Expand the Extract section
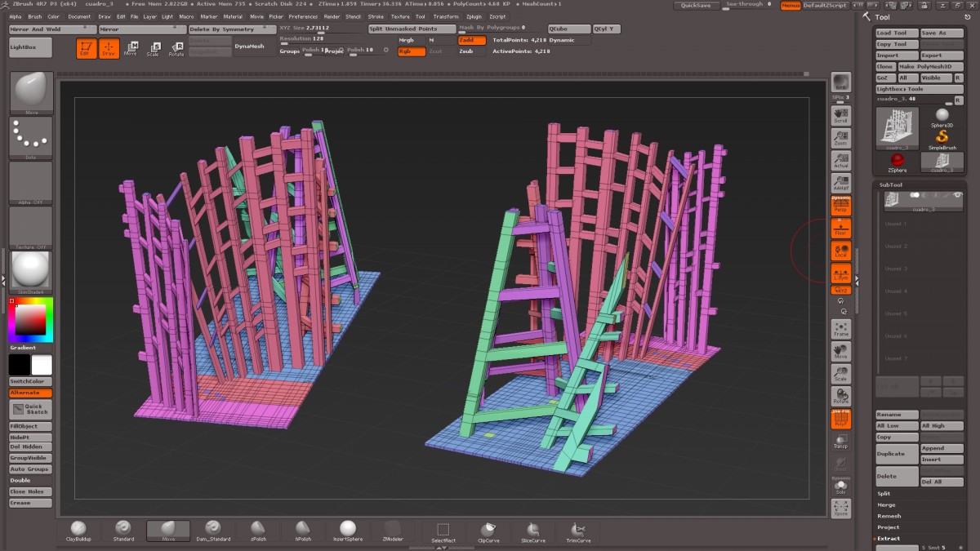This screenshot has height=551, width=980. pyautogui.click(x=889, y=539)
